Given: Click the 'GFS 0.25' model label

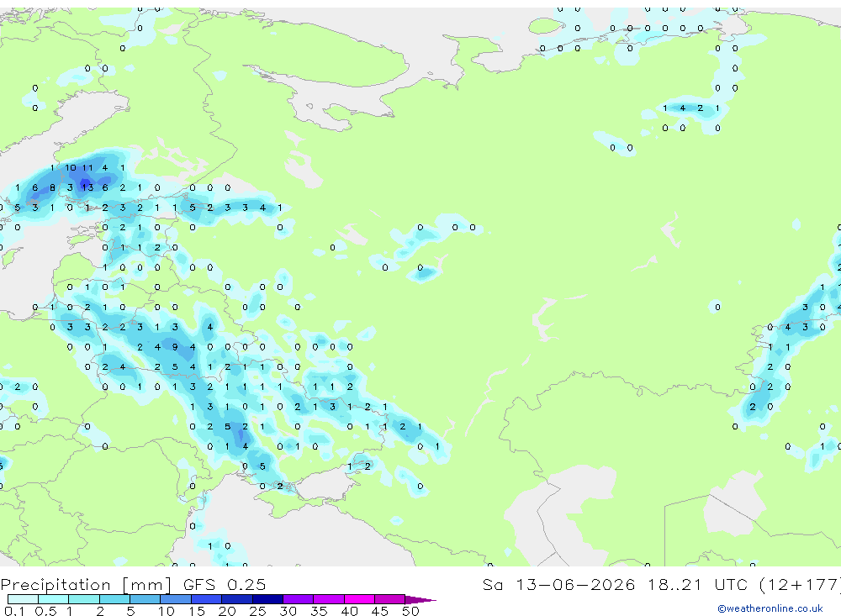Looking at the screenshot, I should pos(225,584).
